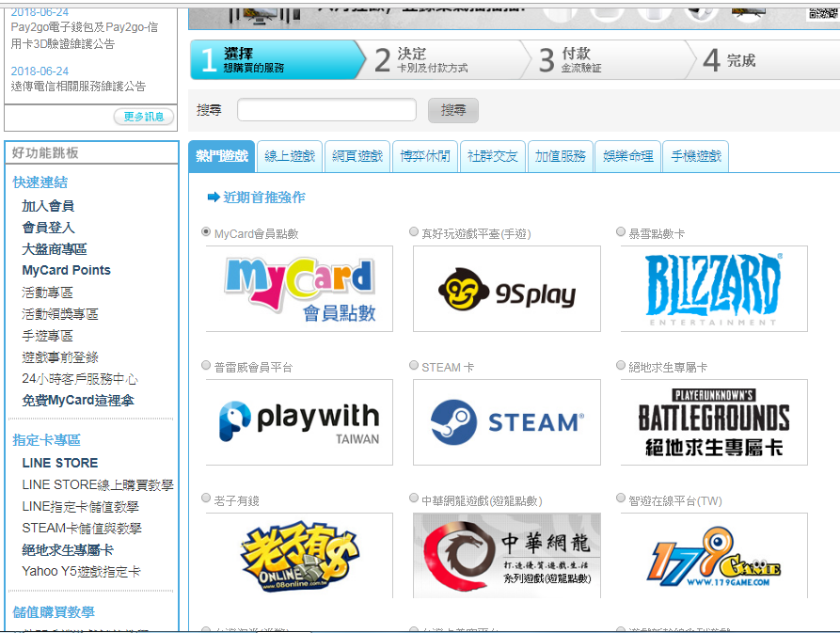Choose the 暴雪點數卡 radio option
840x633 pixels.
pyautogui.click(x=621, y=232)
